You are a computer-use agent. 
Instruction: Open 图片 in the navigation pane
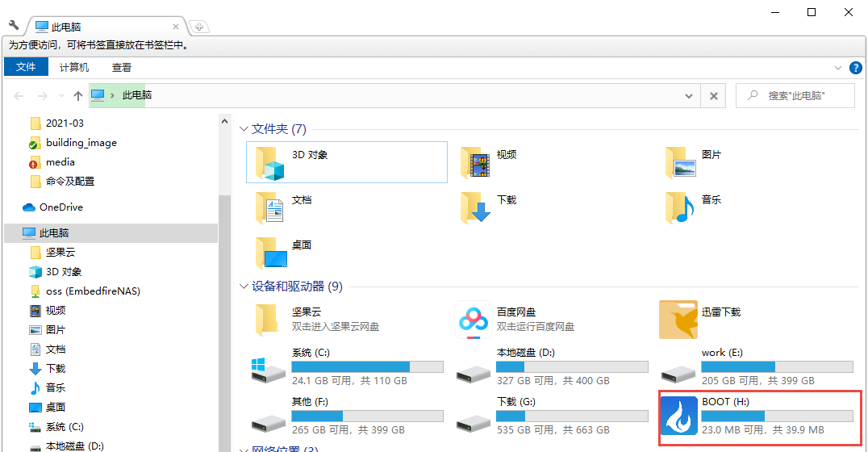tap(56, 330)
